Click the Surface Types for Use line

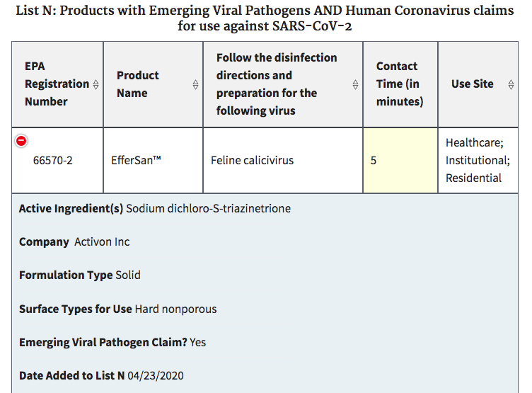coord(117,309)
